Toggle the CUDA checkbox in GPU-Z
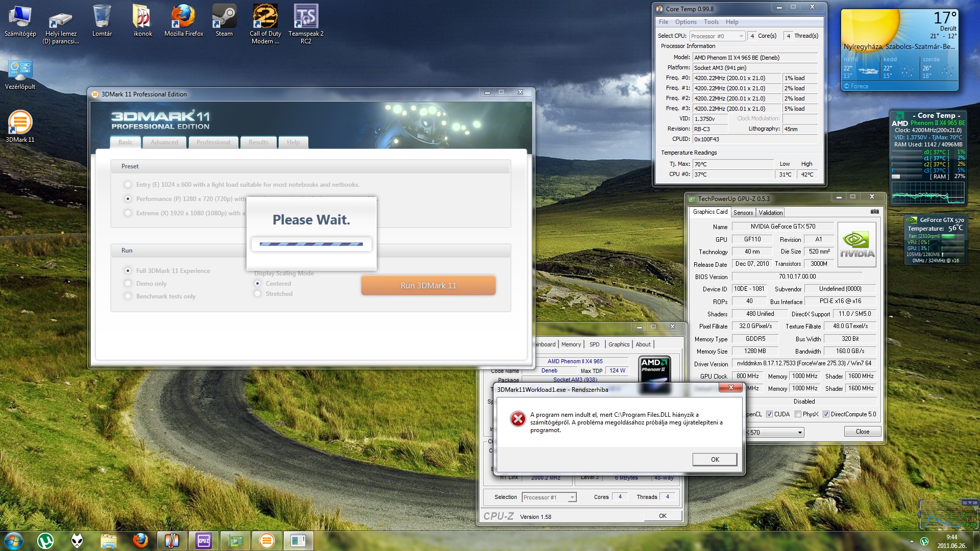 pos(769,414)
